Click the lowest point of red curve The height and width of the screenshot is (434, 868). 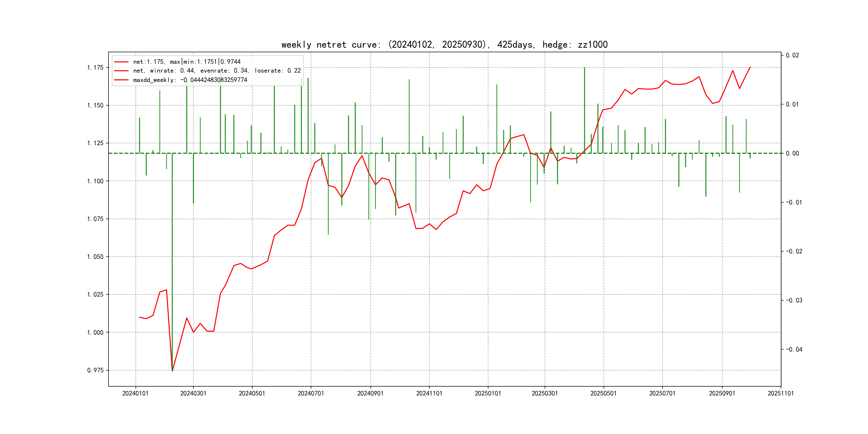click(x=172, y=371)
